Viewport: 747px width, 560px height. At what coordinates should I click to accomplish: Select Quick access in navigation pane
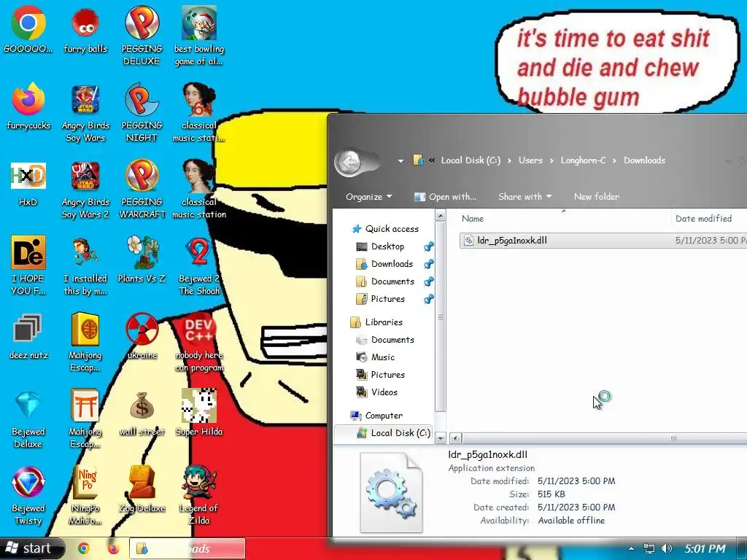[x=385, y=229]
